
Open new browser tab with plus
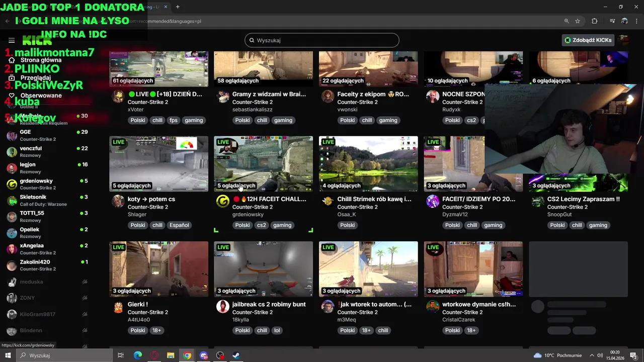pyautogui.click(x=178, y=7)
